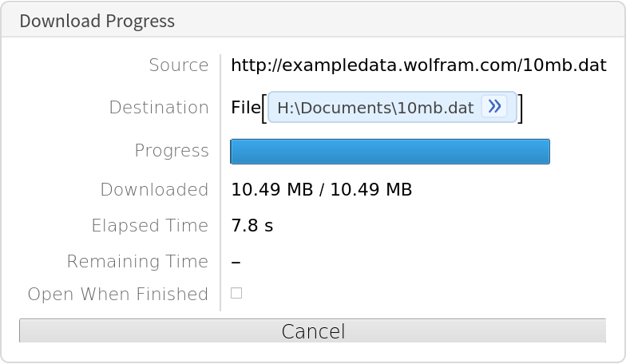Click the Remaining Time label
Viewport: 626px width, 364px height.
point(137,262)
